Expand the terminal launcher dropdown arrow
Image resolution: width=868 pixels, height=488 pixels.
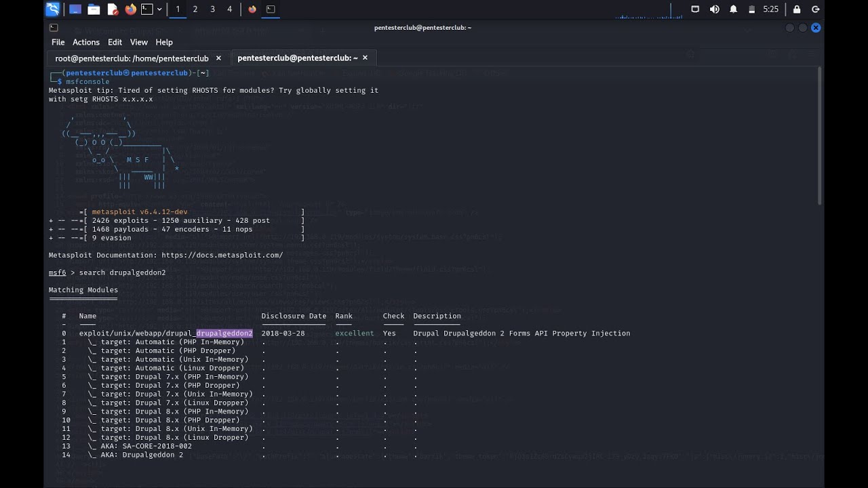159,9
